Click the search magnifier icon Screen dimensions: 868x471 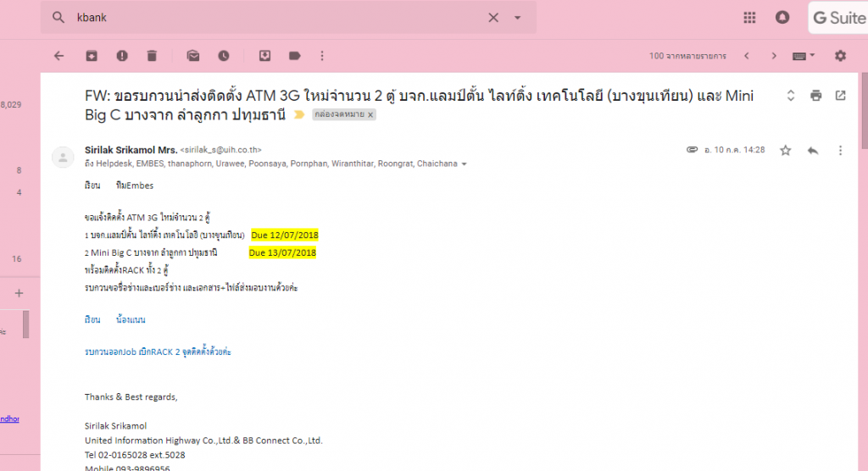point(58,18)
